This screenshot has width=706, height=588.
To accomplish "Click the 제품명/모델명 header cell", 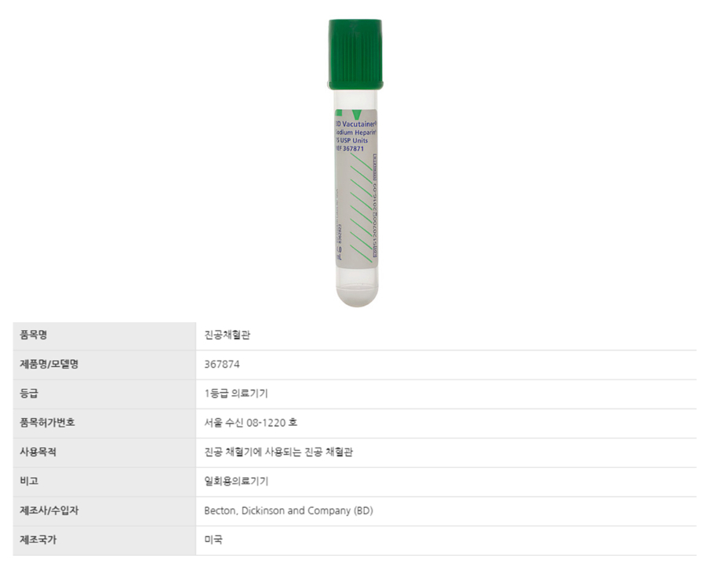I will click(49, 364).
